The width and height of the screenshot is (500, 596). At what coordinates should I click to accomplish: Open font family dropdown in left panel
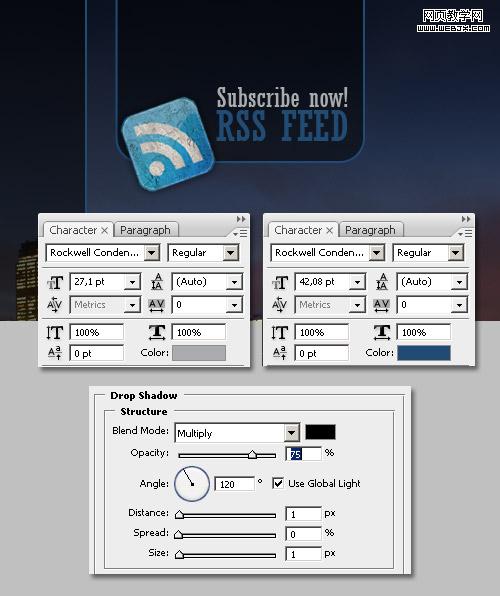coord(152,253)
